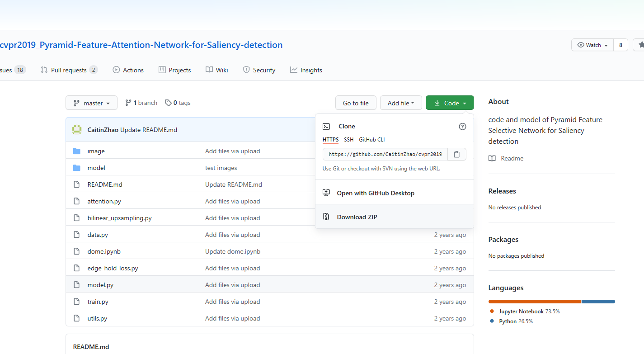Click the terminal icon beside Clone heading
Screen dimensions: 644x354
pos(326,127)
